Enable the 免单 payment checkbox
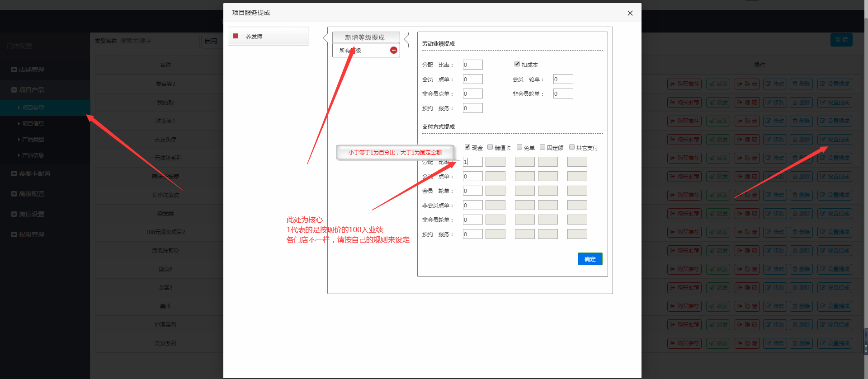Image resolution: width=868 pixels, height=379 pixels. point(519,147)
